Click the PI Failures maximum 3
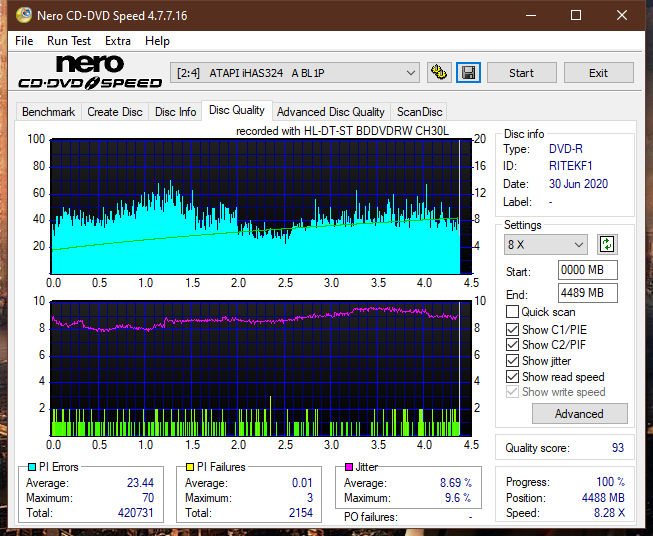The width and height of the screenshot is (653, 536). 310,498
